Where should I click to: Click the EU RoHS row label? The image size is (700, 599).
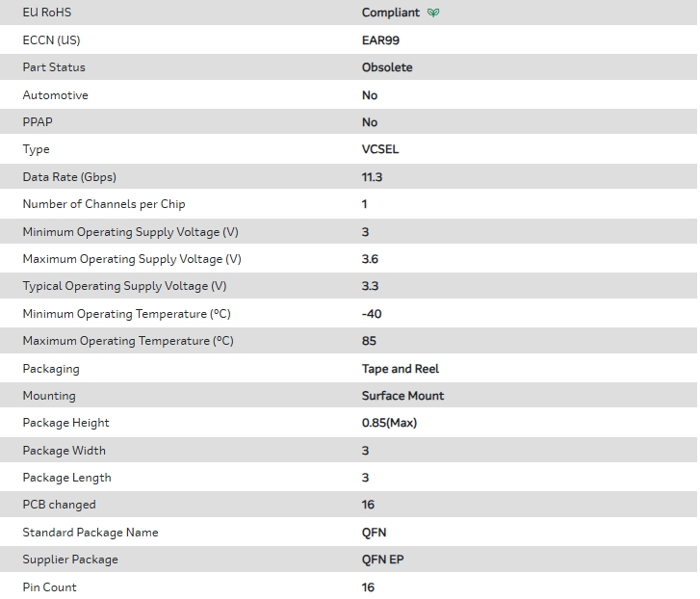point(46,13)
